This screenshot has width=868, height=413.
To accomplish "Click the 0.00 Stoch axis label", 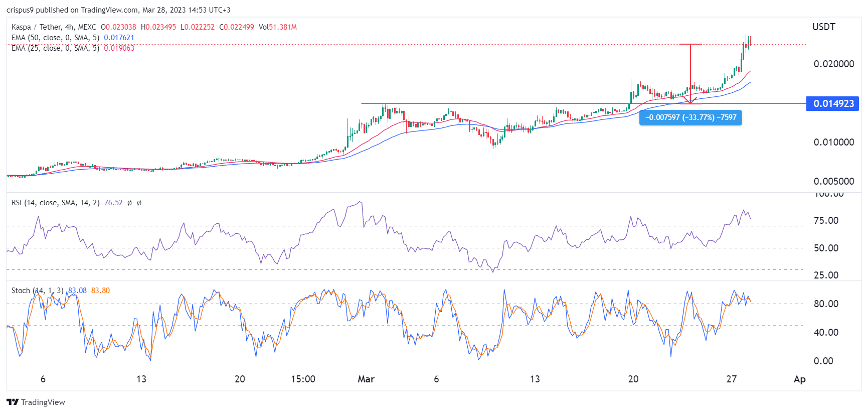I will pos(823,361).
